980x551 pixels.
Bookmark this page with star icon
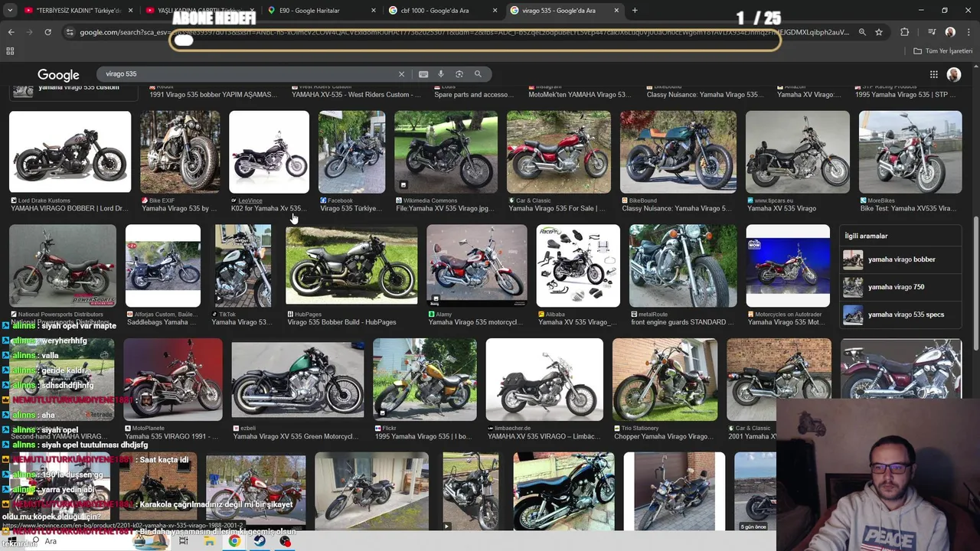pyautogui.click(x=879, y=32)
